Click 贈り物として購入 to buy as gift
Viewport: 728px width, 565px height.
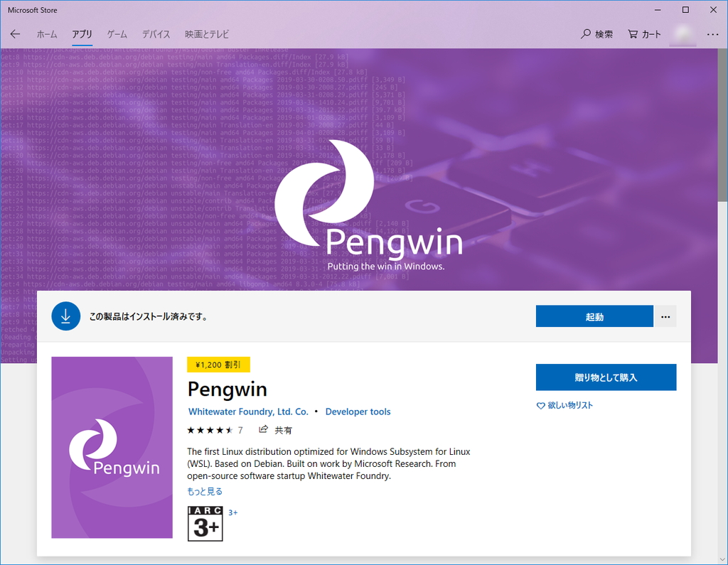pyautogui.click(x=606, y=377)
